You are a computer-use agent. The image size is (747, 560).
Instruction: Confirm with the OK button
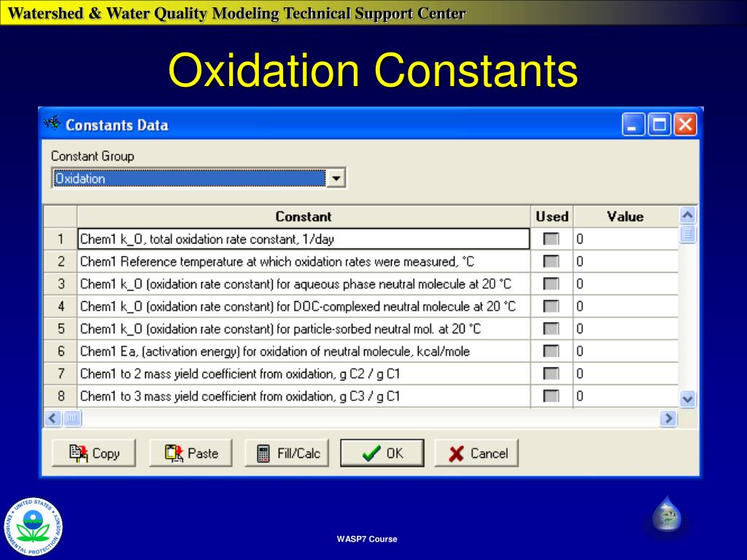coord(382,453)
